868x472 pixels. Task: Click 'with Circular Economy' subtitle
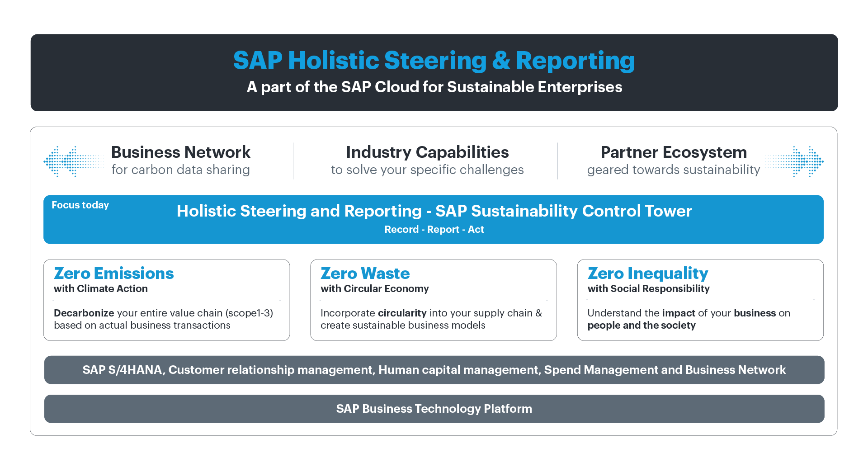click(374, 289)
